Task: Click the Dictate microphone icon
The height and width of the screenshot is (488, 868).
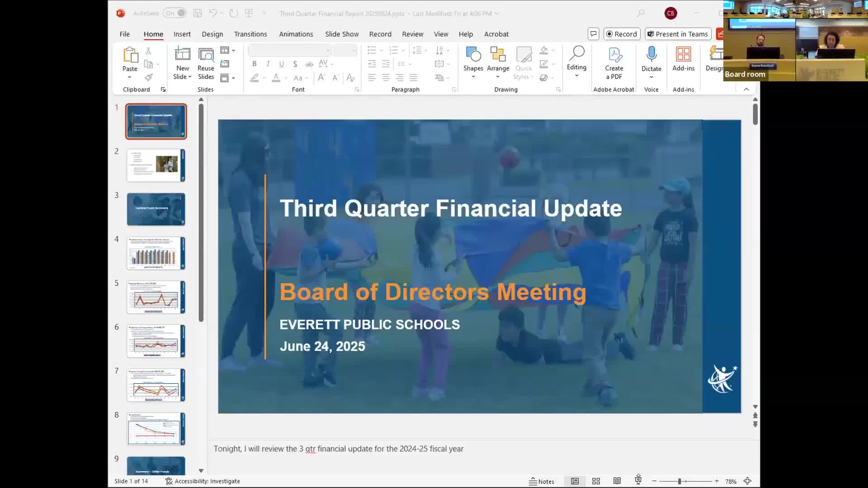Action: 651,54
